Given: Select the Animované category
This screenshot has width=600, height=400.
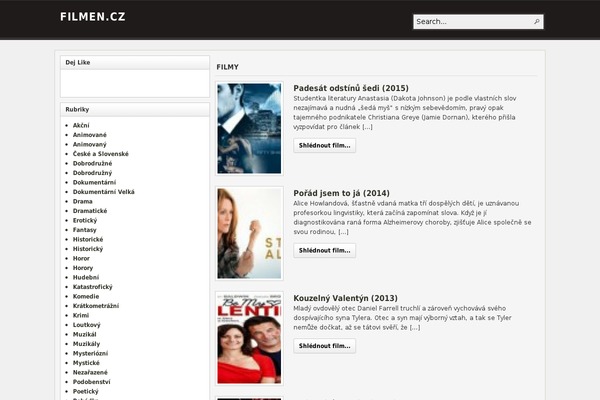Looking at the screenshot, I should click(90, 135).
